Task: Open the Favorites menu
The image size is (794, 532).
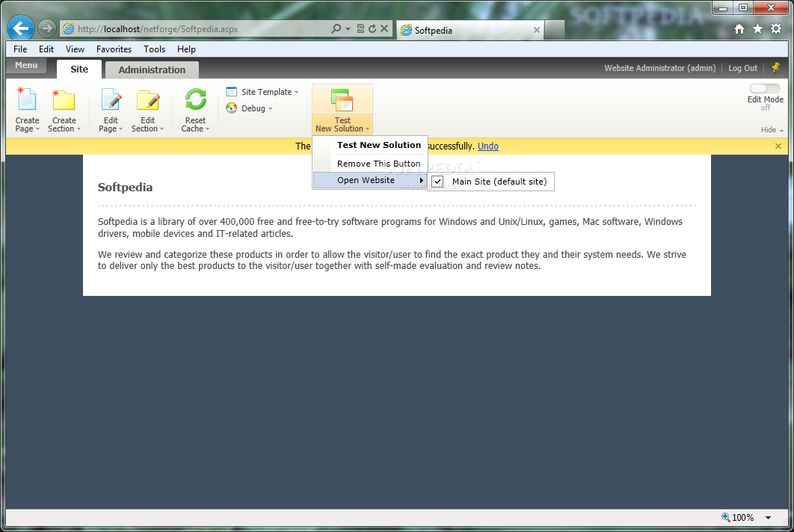Action: 114,49
